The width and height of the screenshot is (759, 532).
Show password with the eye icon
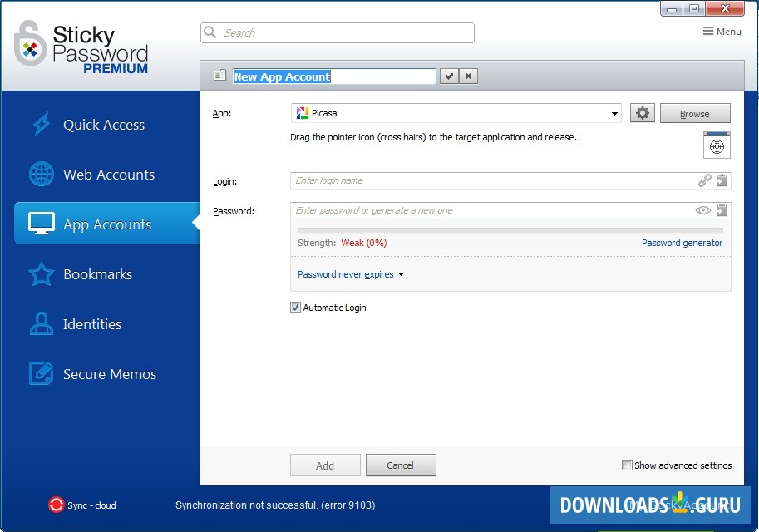[702, 210]
